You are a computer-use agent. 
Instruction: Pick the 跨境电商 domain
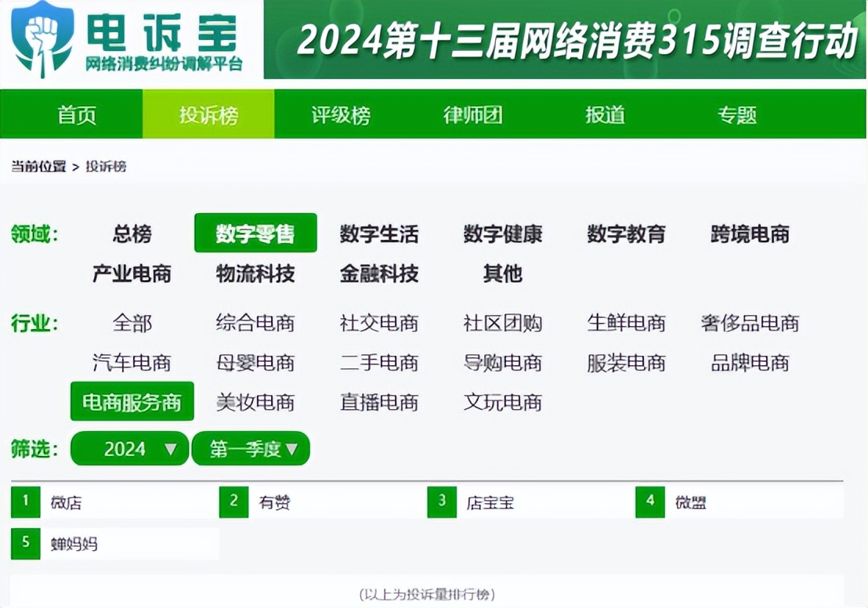(750, 233)
